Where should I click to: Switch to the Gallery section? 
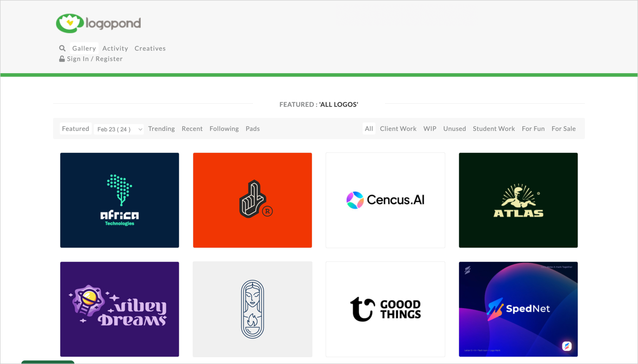click(x=84, y=48)
